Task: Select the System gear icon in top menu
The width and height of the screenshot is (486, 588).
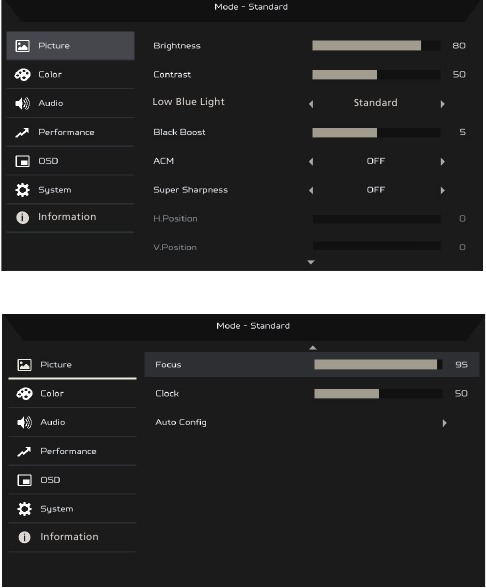Action: (x=22, y=190)
